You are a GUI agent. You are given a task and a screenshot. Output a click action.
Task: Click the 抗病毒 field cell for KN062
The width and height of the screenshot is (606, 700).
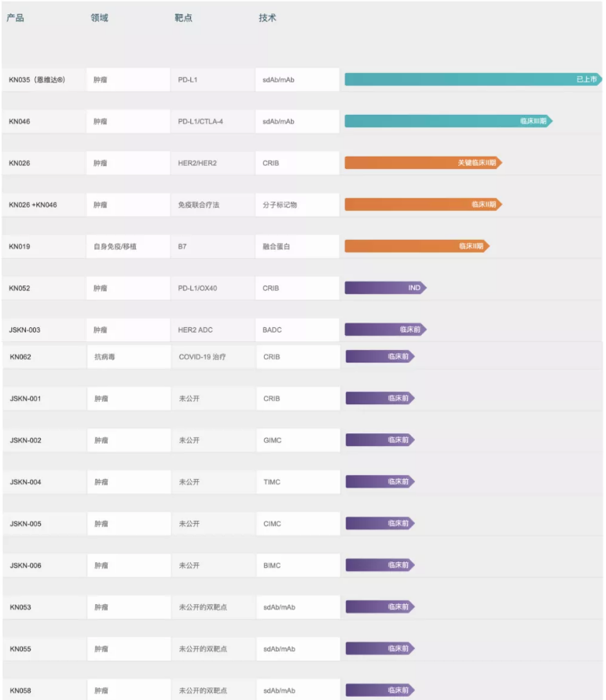[105, 357]
